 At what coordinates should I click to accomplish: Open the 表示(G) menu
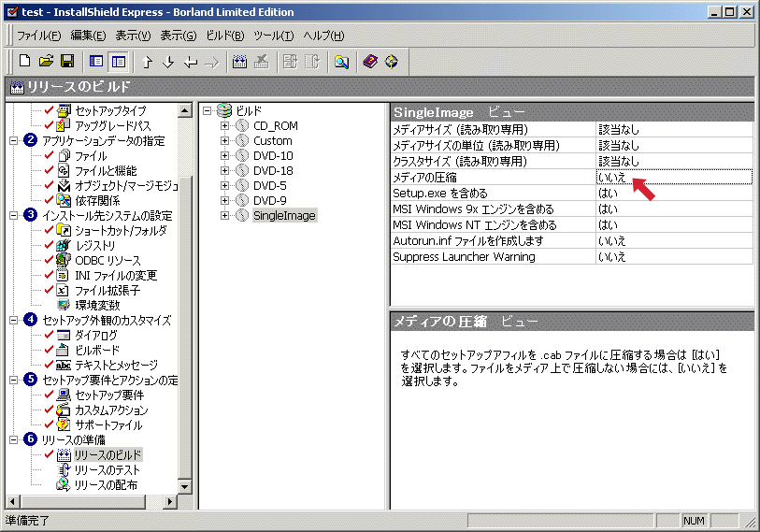pos(179,36)
